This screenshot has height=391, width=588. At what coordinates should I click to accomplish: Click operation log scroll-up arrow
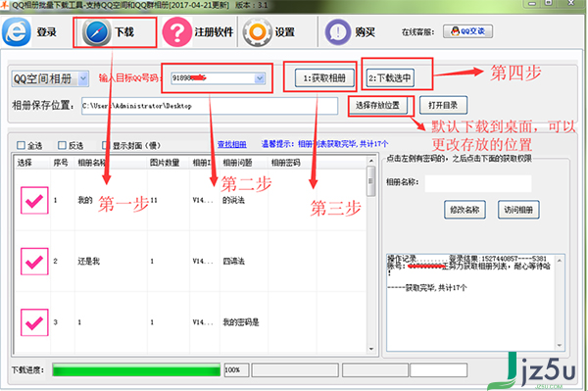pyautogui.click(x=560, y=260)
